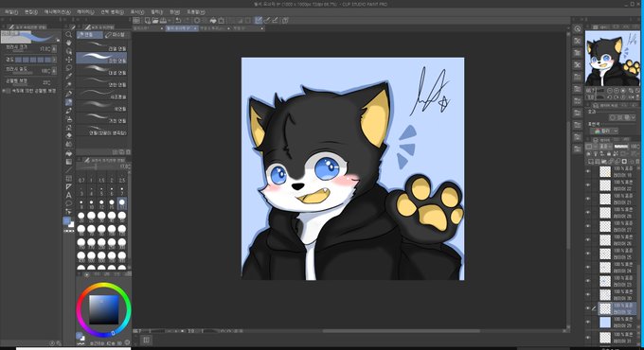Select the Eyedropper tool
The image size is (644, 350).
click(x=68, y=77)
